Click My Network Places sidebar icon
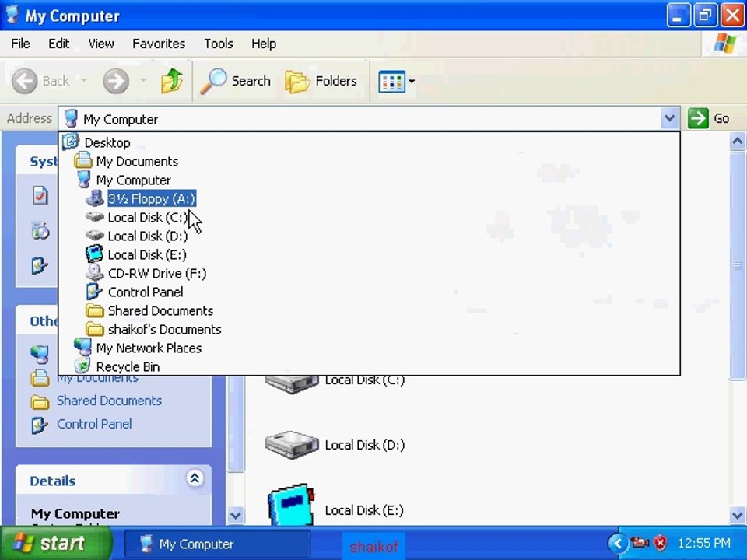The image size is (747, 560). point(40,355)
